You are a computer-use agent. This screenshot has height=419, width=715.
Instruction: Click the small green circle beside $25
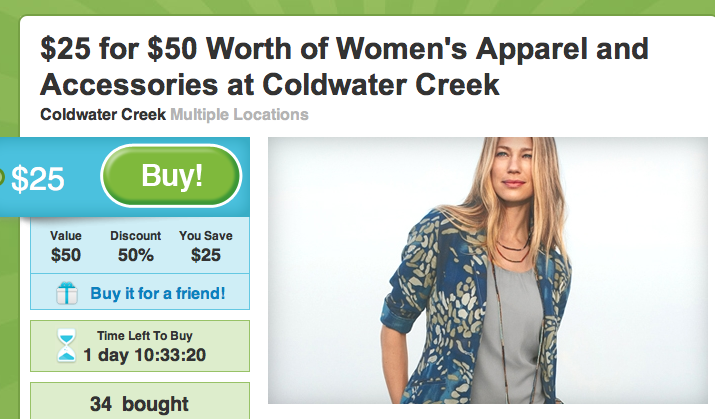1,177
